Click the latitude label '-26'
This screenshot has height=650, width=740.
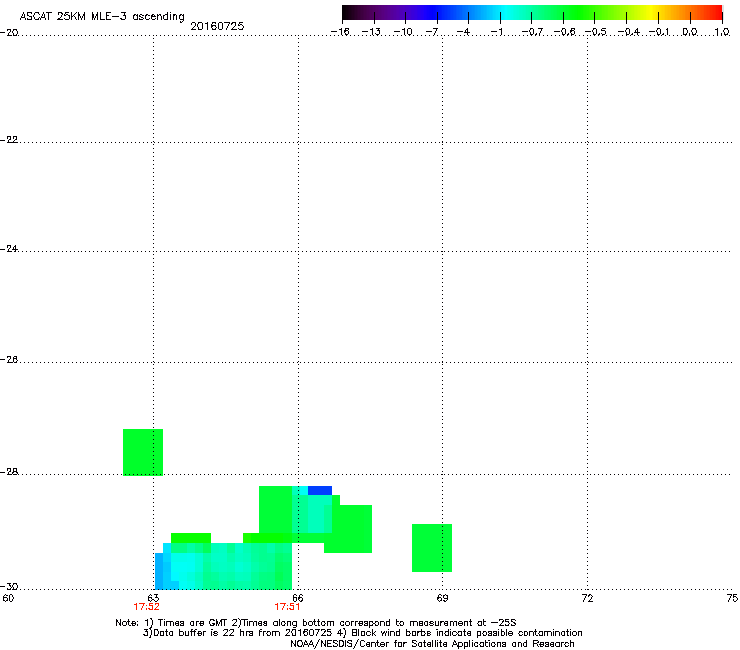(9, 360)
